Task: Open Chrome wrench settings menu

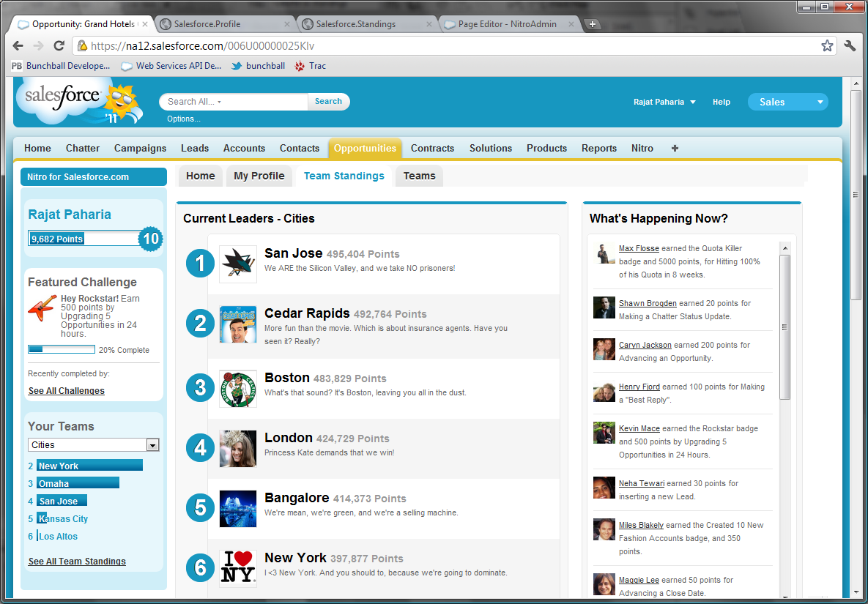Action: 850,46
